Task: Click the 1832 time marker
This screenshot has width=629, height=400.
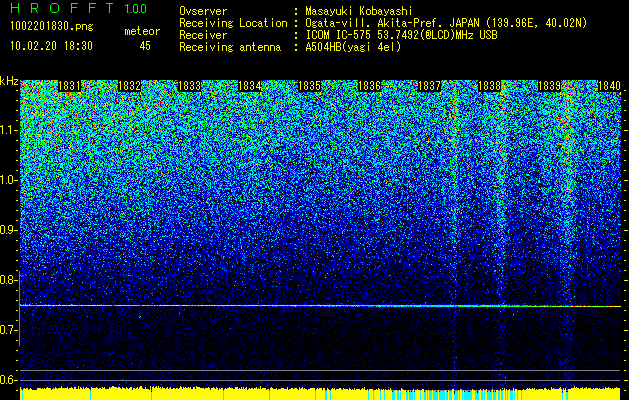Action: pos(130,86)
